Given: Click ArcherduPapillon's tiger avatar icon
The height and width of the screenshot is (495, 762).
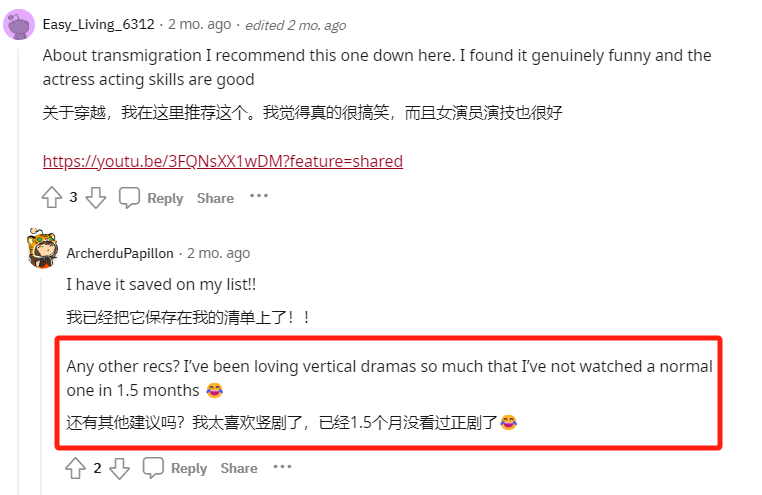Looking at the screenshot, I should 43,250.
